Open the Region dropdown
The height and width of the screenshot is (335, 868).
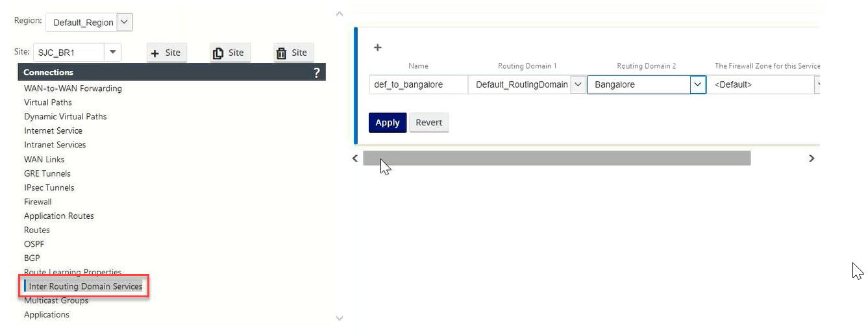[125, 22]
